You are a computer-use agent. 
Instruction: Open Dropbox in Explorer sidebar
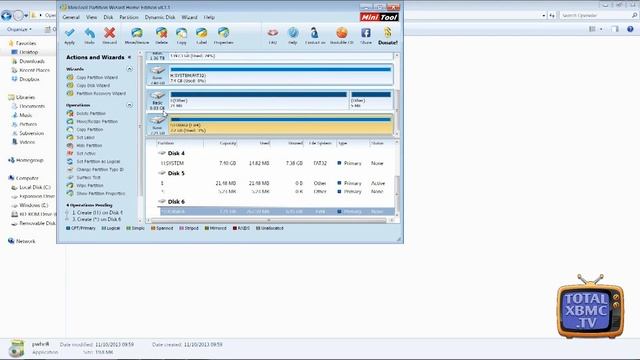click(29, 79)
